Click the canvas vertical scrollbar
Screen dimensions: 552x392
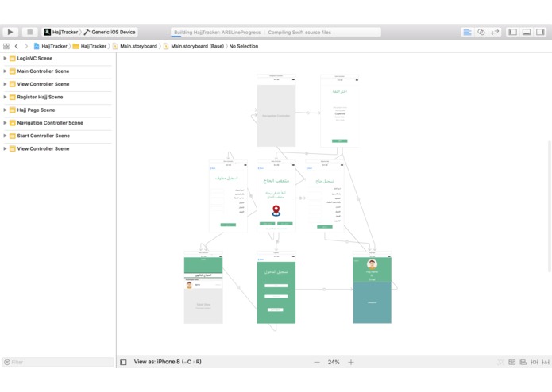click(549, 206)
